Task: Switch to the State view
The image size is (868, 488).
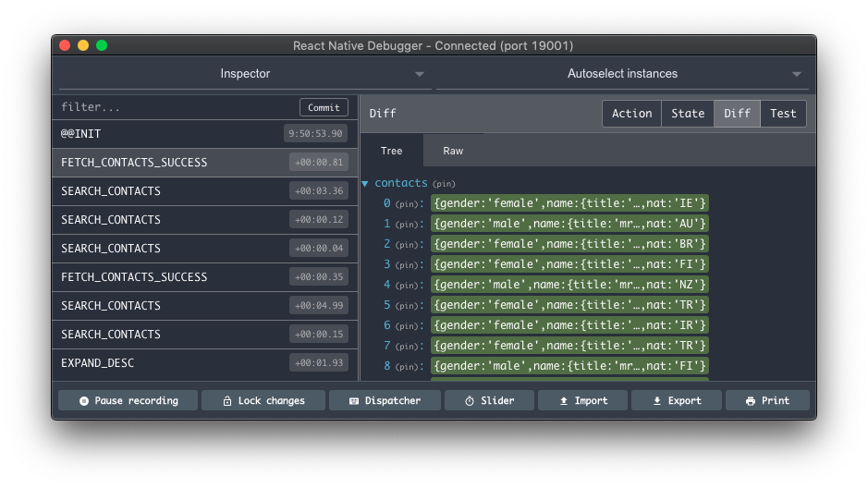Action: tap(687, 114)
